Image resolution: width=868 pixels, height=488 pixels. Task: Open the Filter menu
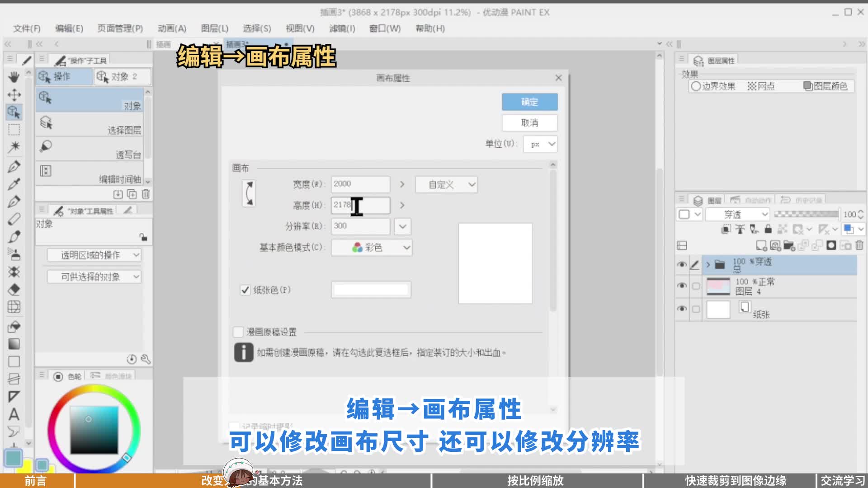click(x=342, y=28)
